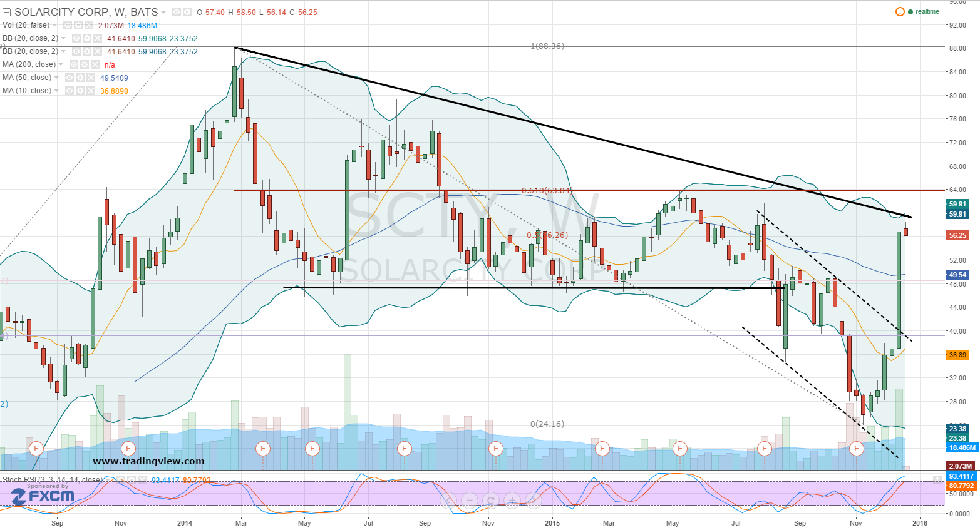Hide the MA (200, close) line
Image resolution: width=980 pixels, height=530 pixels.
[74, 64]
